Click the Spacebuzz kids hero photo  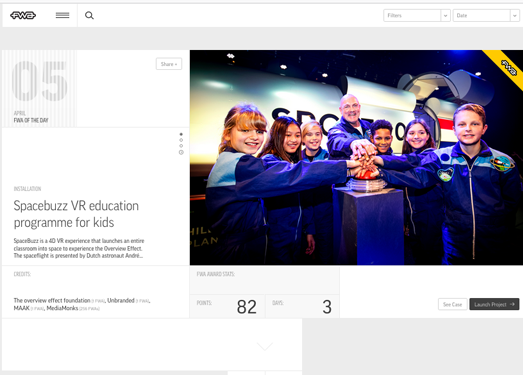pyautogui.click(x=356, y=157)
